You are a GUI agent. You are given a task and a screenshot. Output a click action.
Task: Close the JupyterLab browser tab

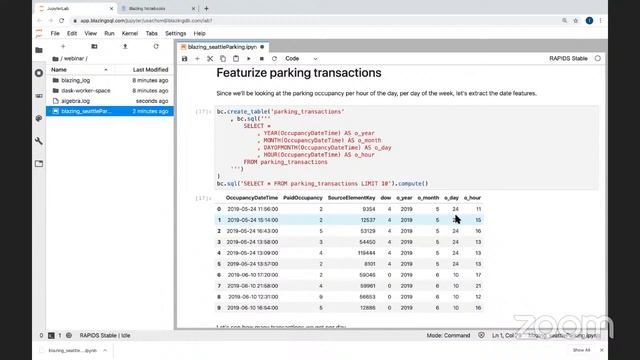coord(111,8)
